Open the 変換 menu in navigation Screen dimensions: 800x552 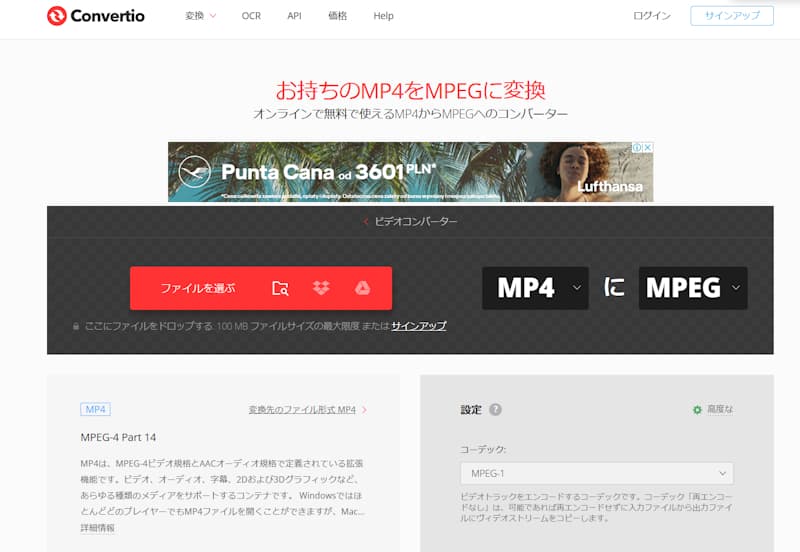[x=200, y=16]
